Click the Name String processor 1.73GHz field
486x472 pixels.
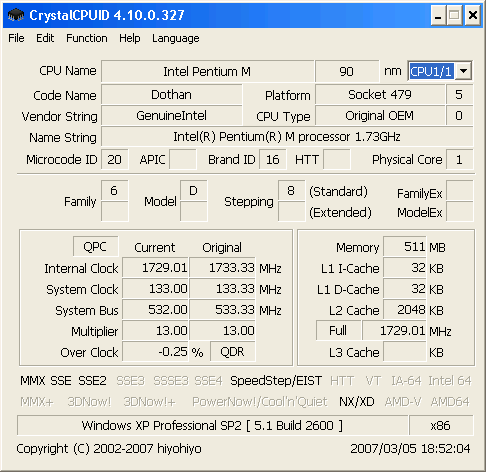(x=287, y=137)
